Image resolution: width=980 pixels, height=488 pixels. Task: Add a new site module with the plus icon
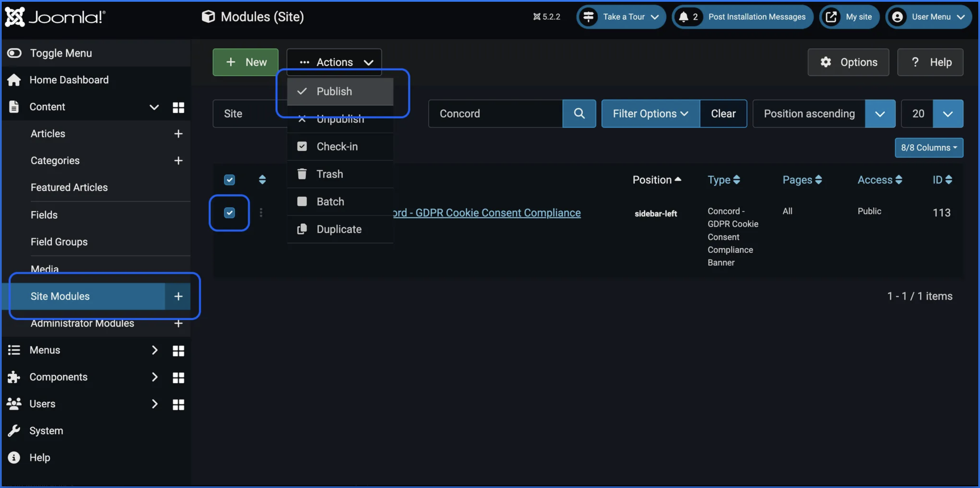tap(178, 296)
